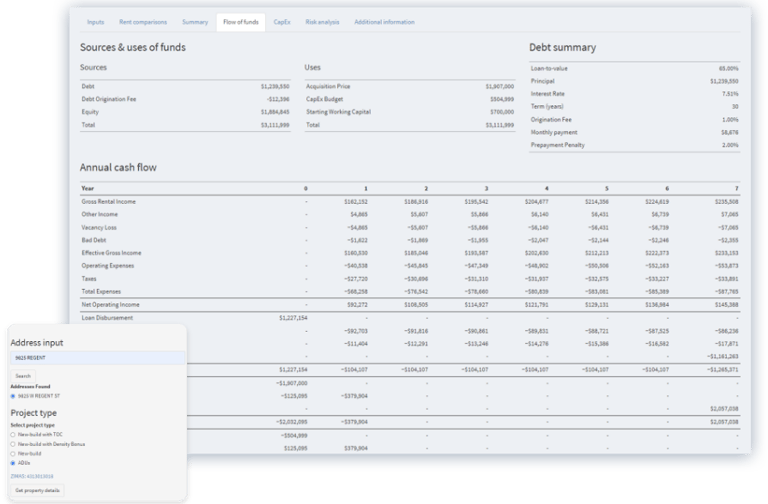Viewport: 768px width, 504px height.
Task: Open the ZIMAS parcel number link
Action: [32, 476]
